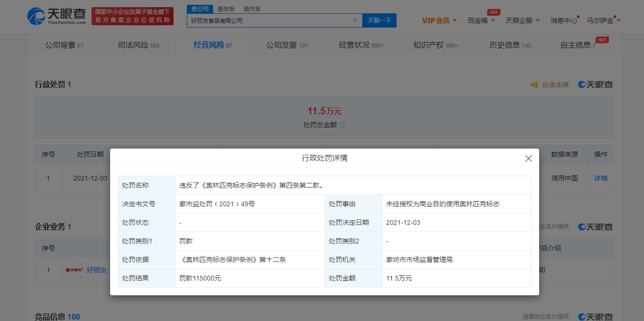Click the 竞品信息 section heading

pos(50,317)
